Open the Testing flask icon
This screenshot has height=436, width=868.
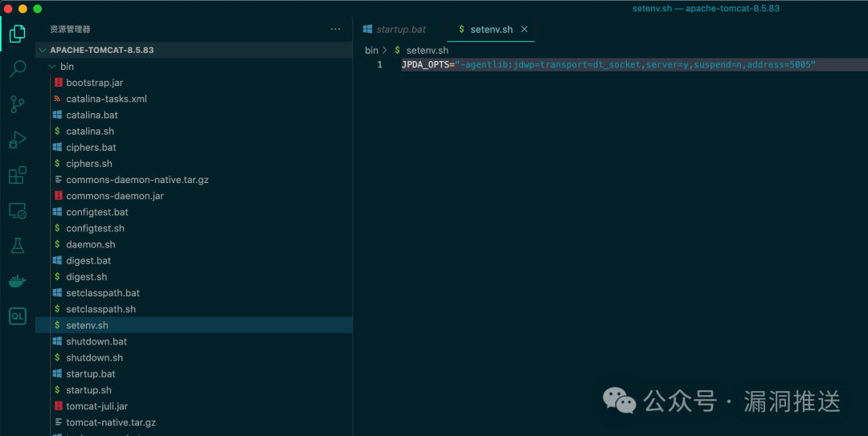click(x=17, y=246)
